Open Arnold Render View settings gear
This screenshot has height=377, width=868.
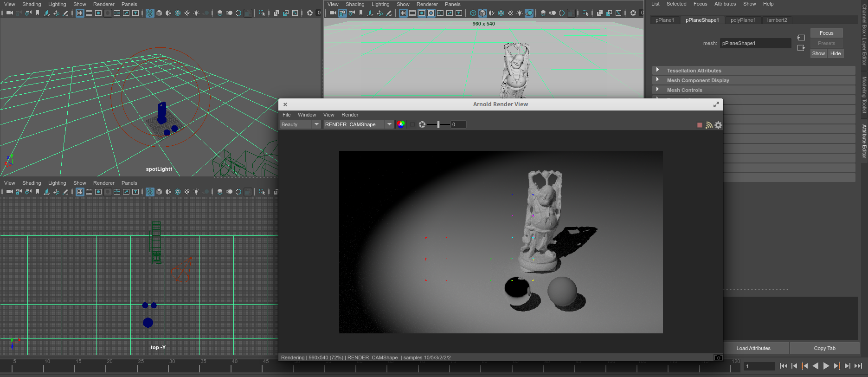[x=718, y=125]
